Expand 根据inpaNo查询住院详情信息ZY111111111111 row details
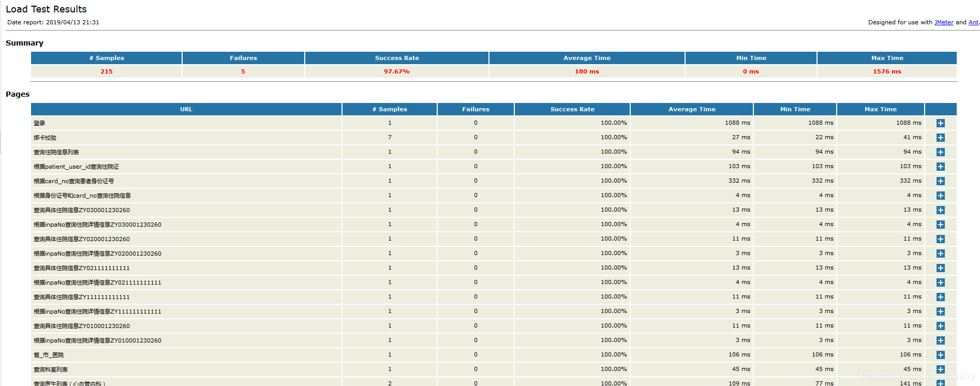This screenshot has width=980, height=386. coord(941,311)
